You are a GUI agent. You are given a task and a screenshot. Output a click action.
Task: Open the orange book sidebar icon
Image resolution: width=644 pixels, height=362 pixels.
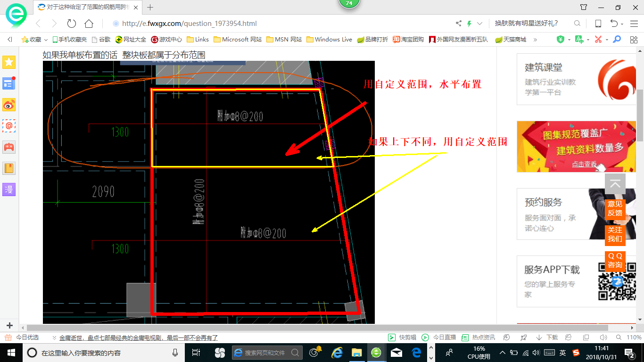pyautogui.click(x=9, y=168)
